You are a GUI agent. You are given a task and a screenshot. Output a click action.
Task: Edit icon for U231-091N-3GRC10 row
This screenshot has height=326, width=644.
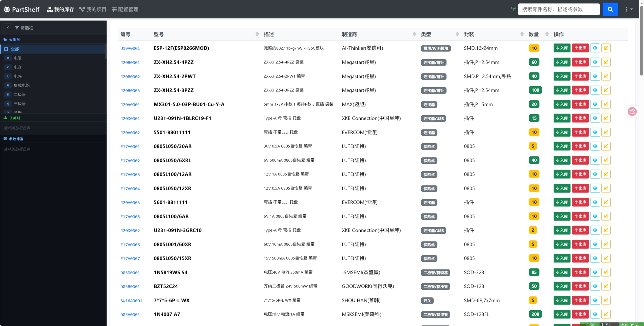pyautogui.click(x=606, y=230)
